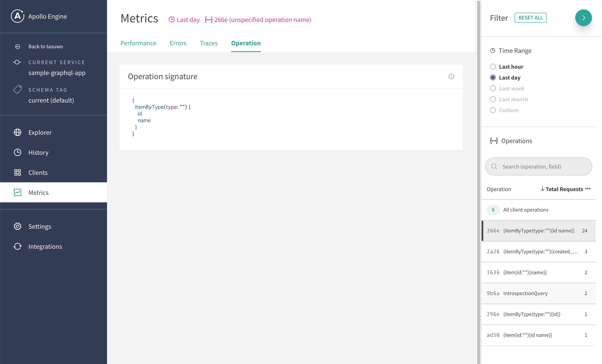Click the vertical scrollbar beside the Filter panel
The image size is (602, 364).
coord(478,182)
